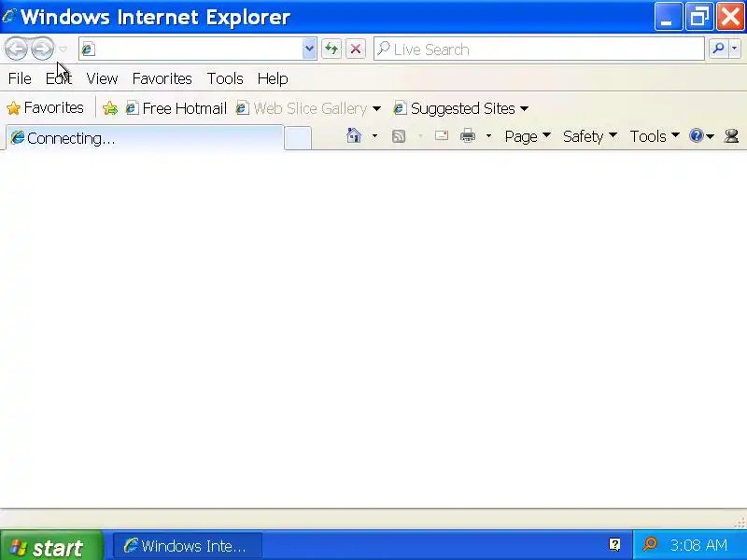Screen dimensions: 747x560
Task: Open the Web Slice Gallery link
Action: 302,108
